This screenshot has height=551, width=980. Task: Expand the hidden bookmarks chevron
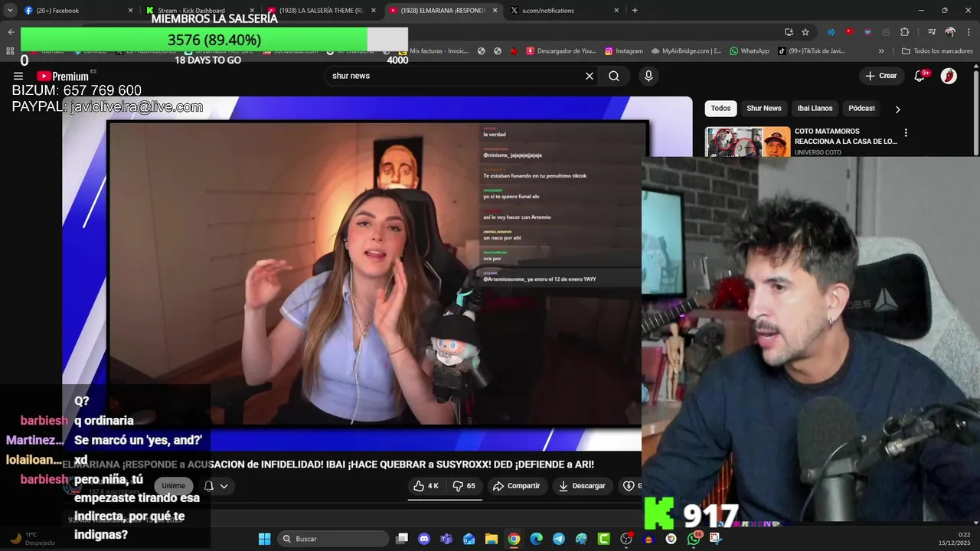(x=881, y=51)
